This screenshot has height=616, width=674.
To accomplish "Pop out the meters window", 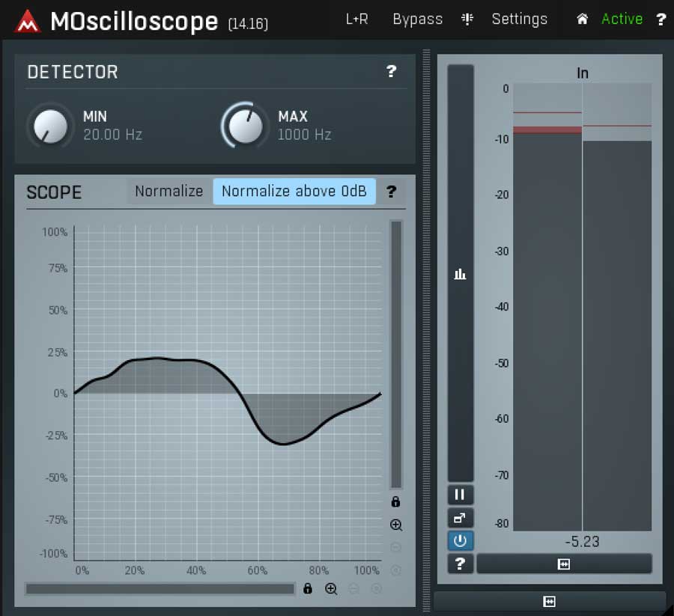I will pos(460,518).
